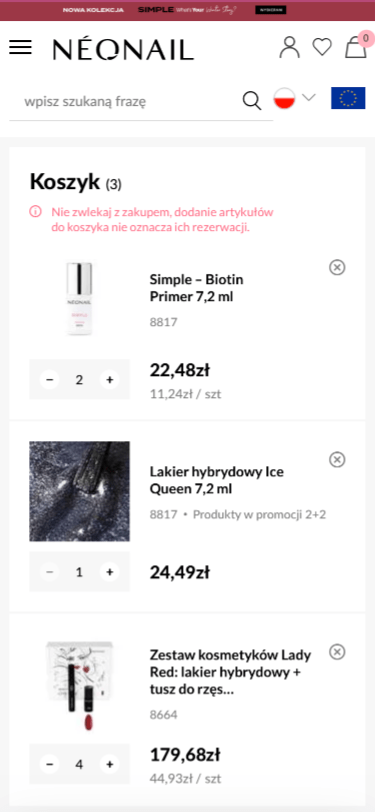This screenshot has width=375, height=812.
Task: Increase quantity of Lady Red set
Action: point(109,764)
